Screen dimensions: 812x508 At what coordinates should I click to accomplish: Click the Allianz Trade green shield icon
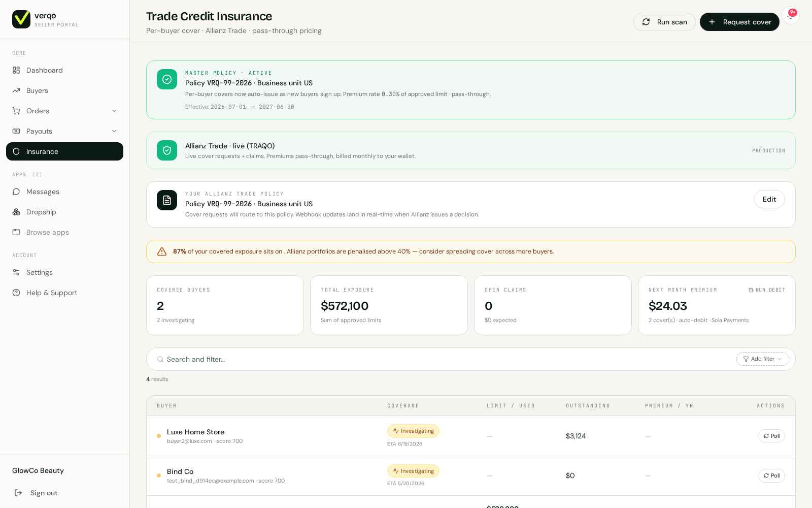point(167,150)
